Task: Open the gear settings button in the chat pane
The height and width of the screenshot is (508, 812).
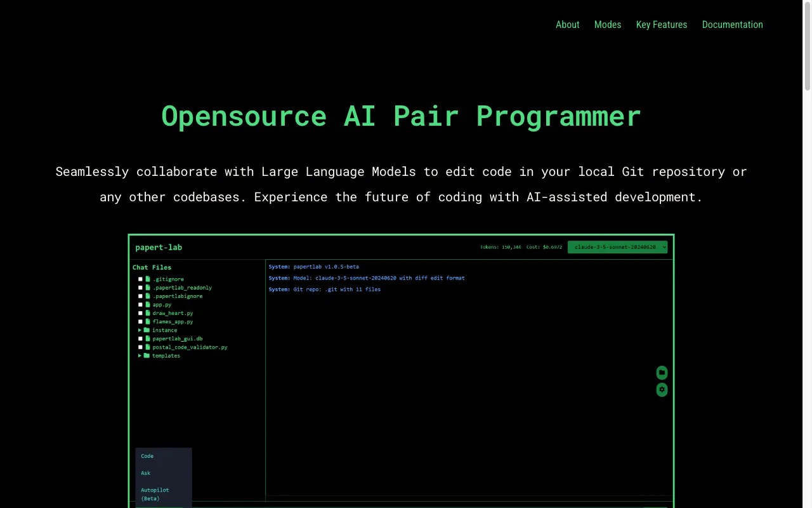Action: click(x=662, y=390)
